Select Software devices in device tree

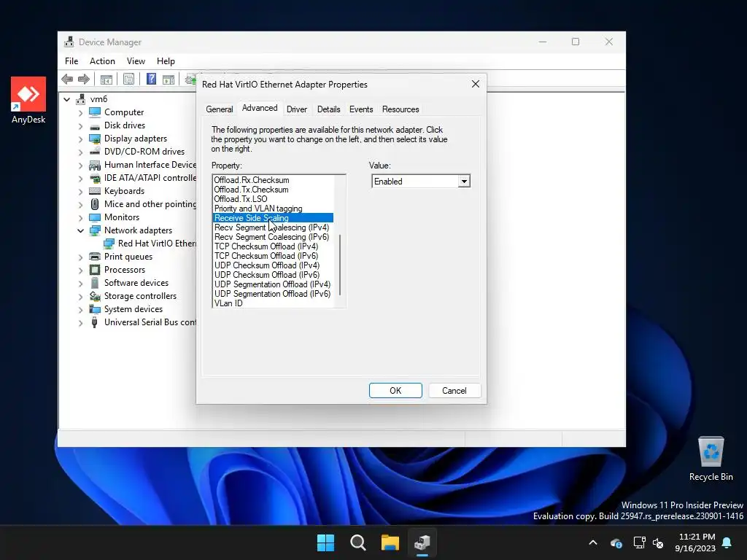tap(136, 283)
